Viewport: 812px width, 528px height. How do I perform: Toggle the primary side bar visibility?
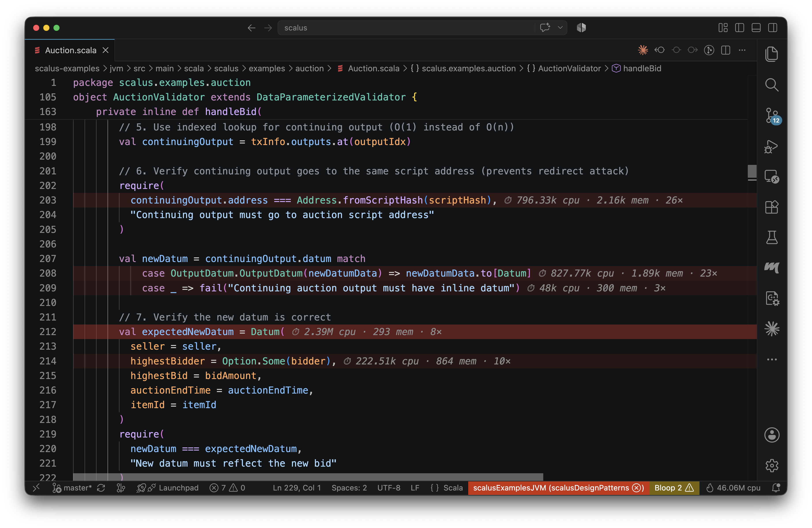739,28
